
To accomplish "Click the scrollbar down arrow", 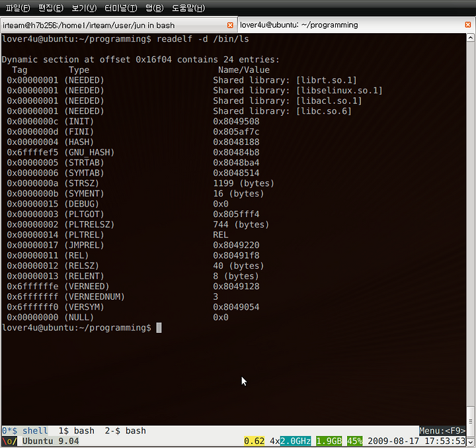I will [x=471, y=441].
